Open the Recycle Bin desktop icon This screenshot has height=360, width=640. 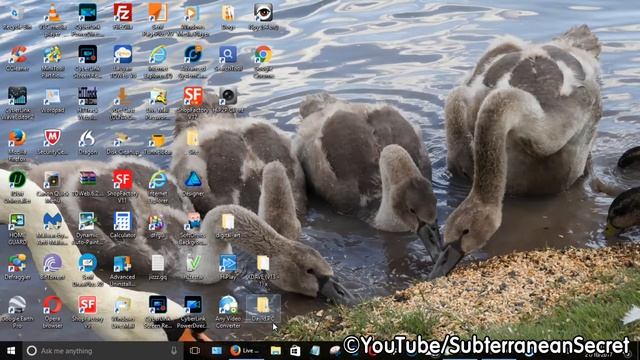[x=17, y=18]
